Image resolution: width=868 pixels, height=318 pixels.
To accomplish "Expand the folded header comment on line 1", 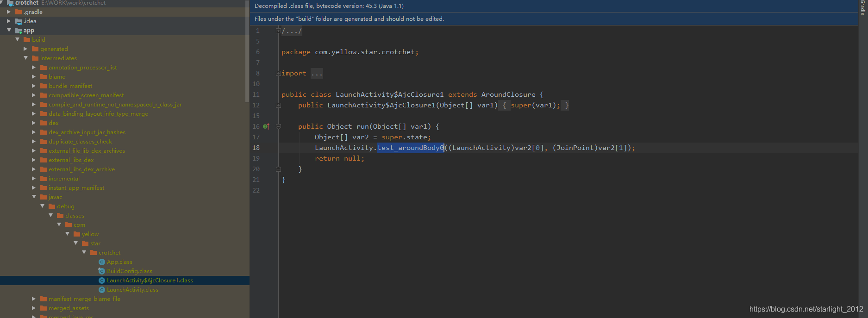I will 278,31.
